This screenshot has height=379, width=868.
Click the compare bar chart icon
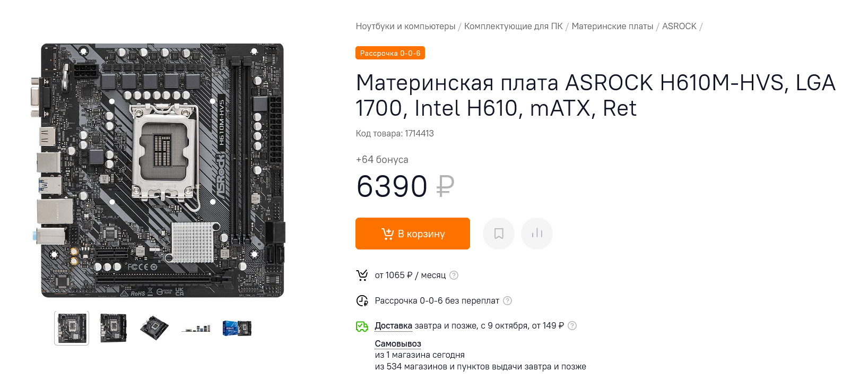click(x=537, y=234)
